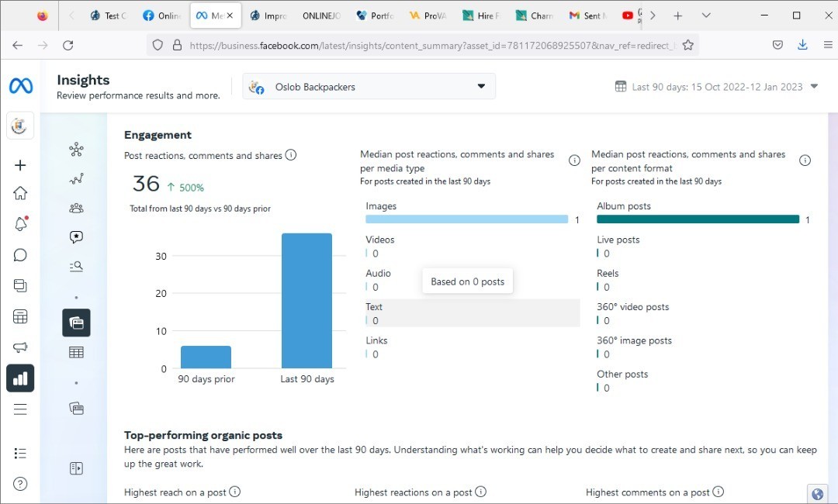Open a new browser tab
The height and width of the screenshot is (504, 838).
(677, 16)
